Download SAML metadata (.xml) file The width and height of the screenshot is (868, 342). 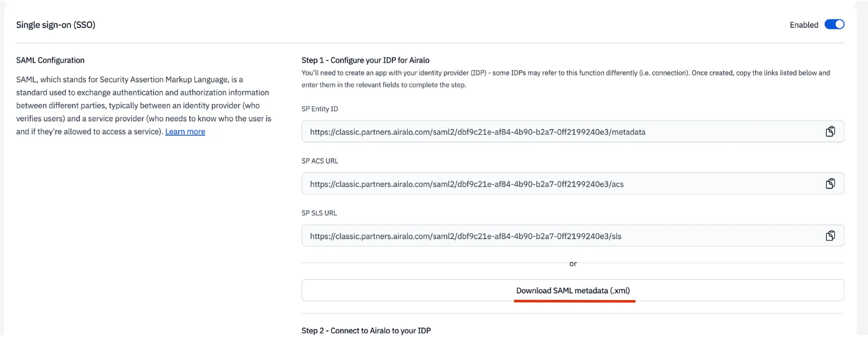click(x=573, y=290)
